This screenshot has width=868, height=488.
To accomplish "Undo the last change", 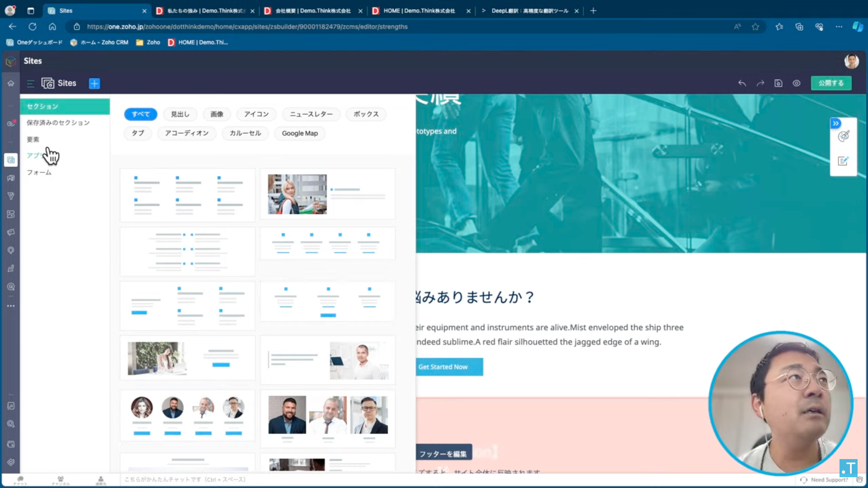I will tap(742, 83).
